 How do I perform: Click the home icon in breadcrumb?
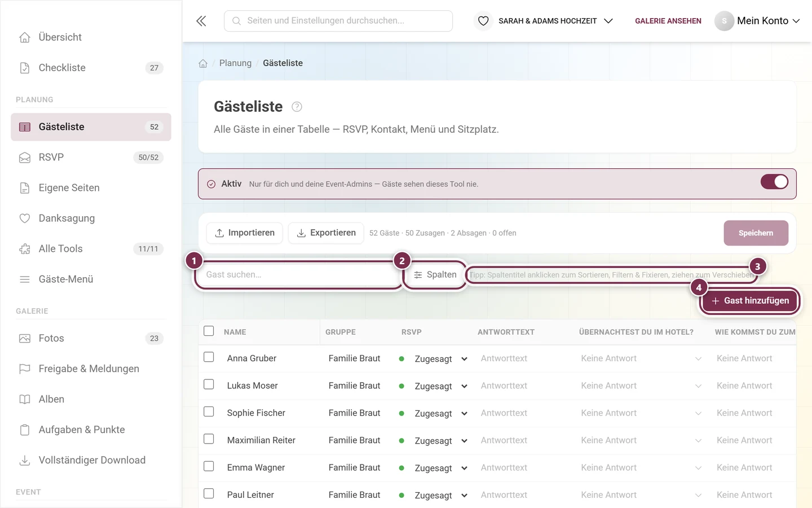tap(203, 63)
